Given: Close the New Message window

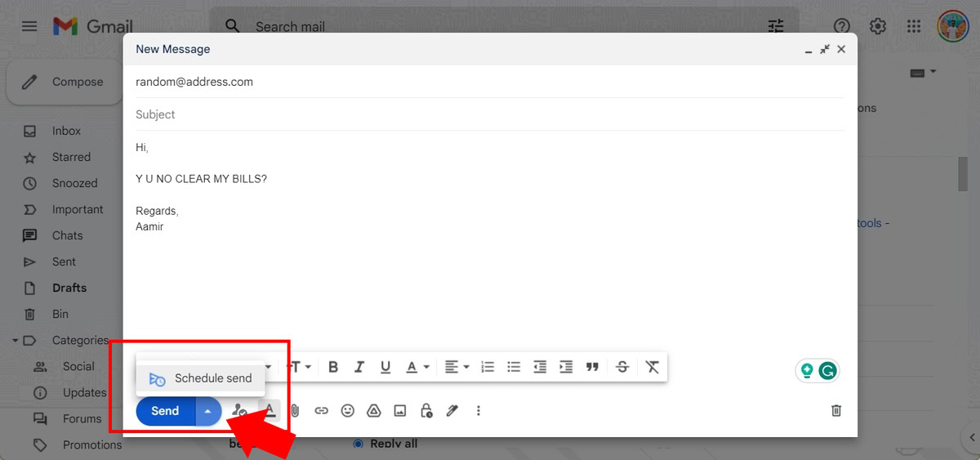Looking at the screenshot, I should [x=841, y=49].
